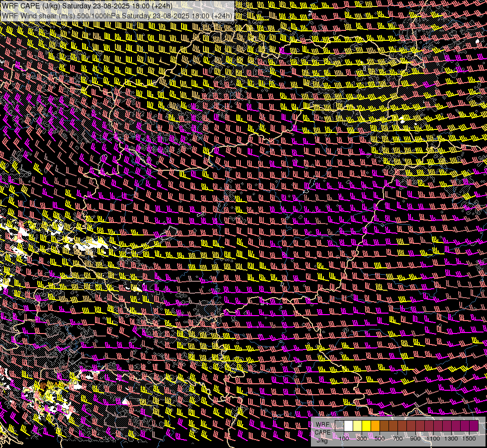The image size is (487, 448).
Task: Click the WRF Wind shear 500/1000hPa title line
Action: 117,16
